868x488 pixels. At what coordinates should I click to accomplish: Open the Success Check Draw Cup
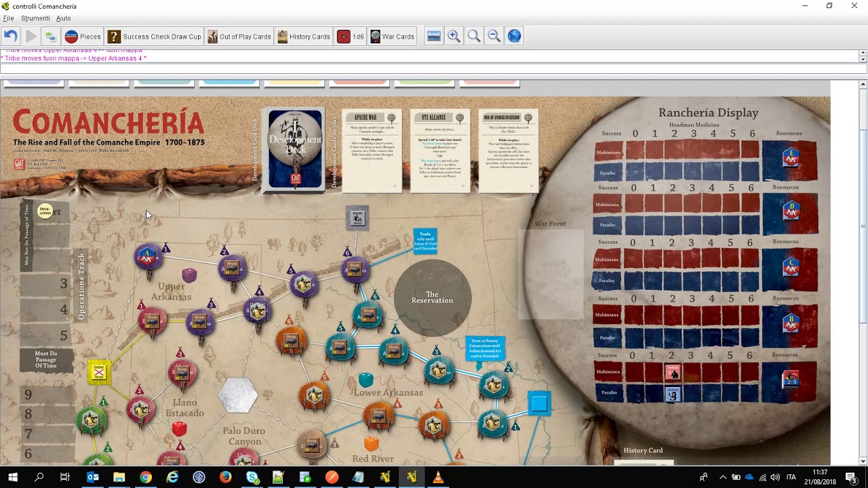click(x=155, y=37)
